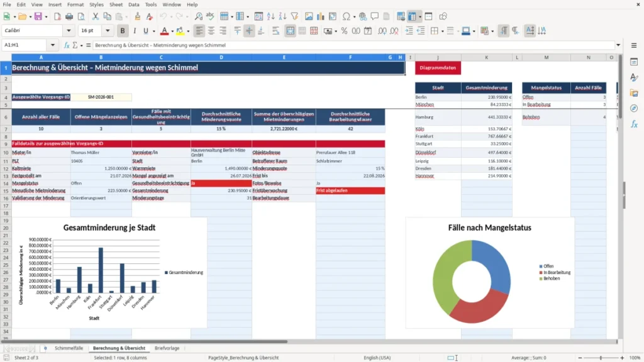This screenshot has height=362, width=644.
Task: Select row 7 header
Action: [x=6, y=129]
